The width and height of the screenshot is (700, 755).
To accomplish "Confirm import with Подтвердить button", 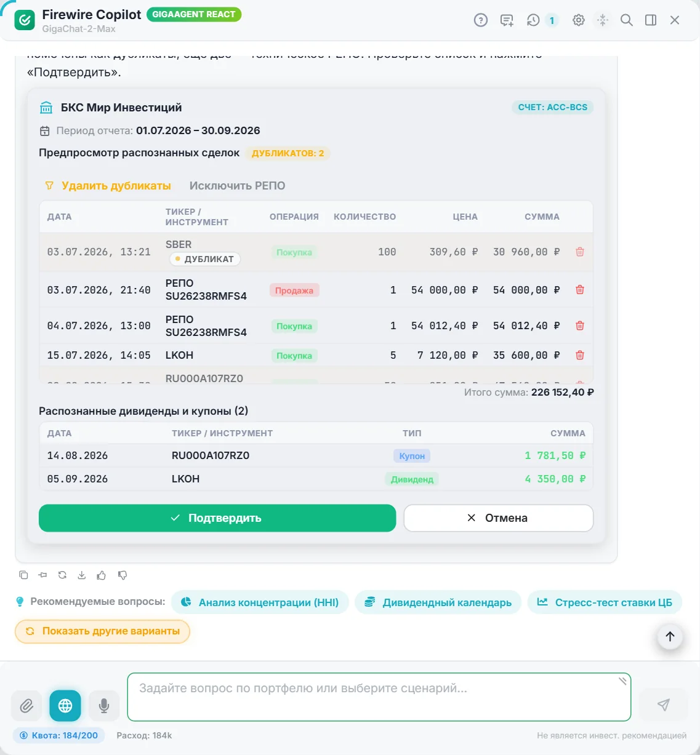I will (x=217, y=518).
